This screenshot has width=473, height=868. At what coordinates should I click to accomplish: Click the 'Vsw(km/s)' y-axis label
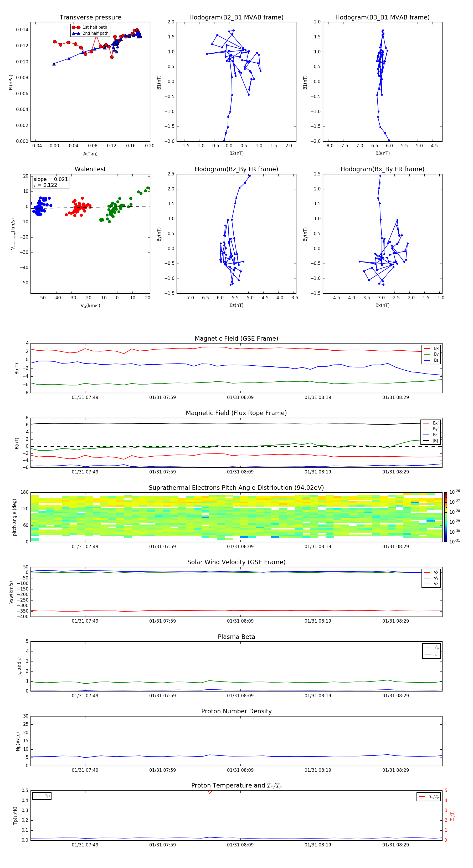coord(11,592)
